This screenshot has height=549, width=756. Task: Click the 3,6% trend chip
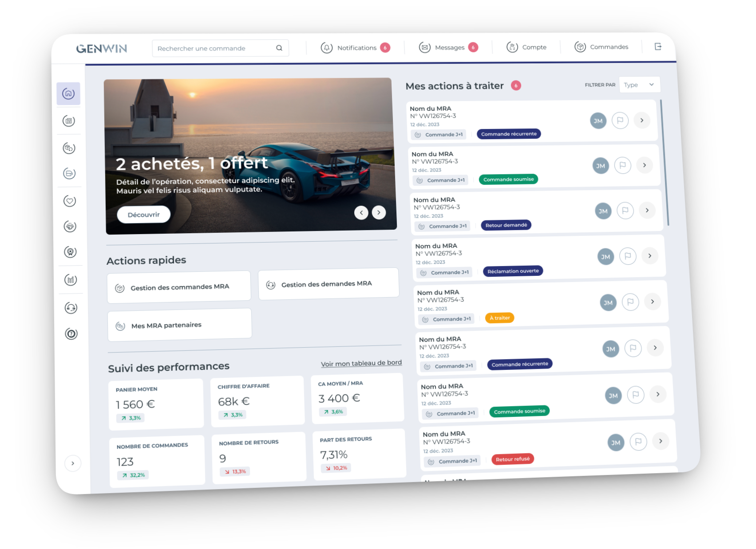point(333,412)
